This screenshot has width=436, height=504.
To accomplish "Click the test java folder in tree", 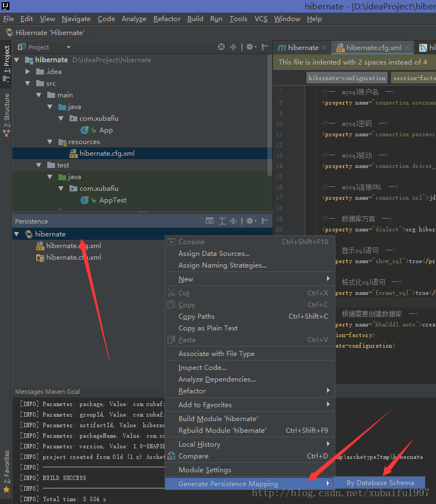I will (x=74, y=177).
